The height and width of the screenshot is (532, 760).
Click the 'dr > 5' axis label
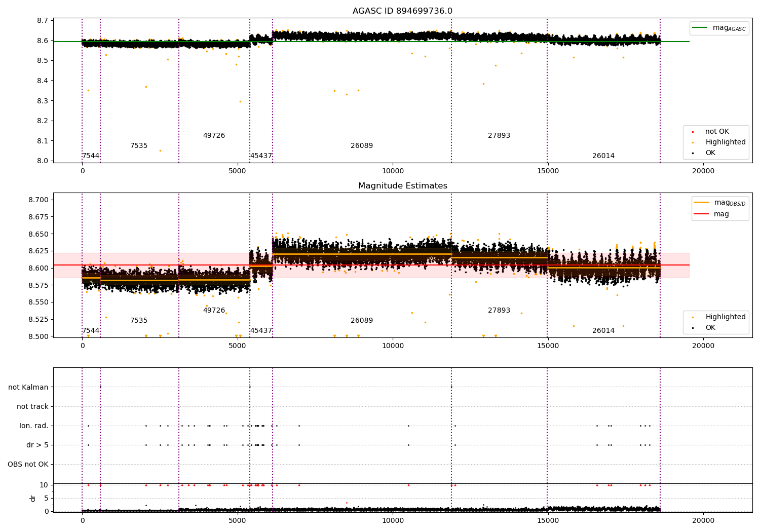point(37,445)
